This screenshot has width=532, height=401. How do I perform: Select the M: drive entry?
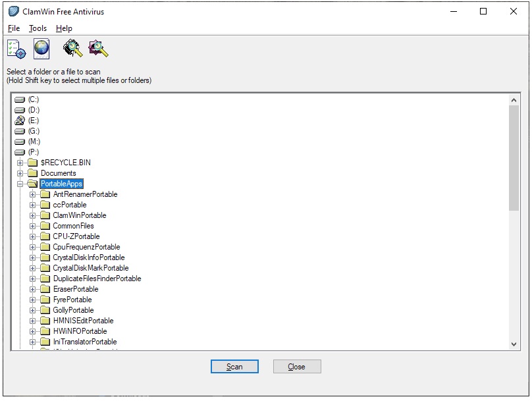pos(34,142)
